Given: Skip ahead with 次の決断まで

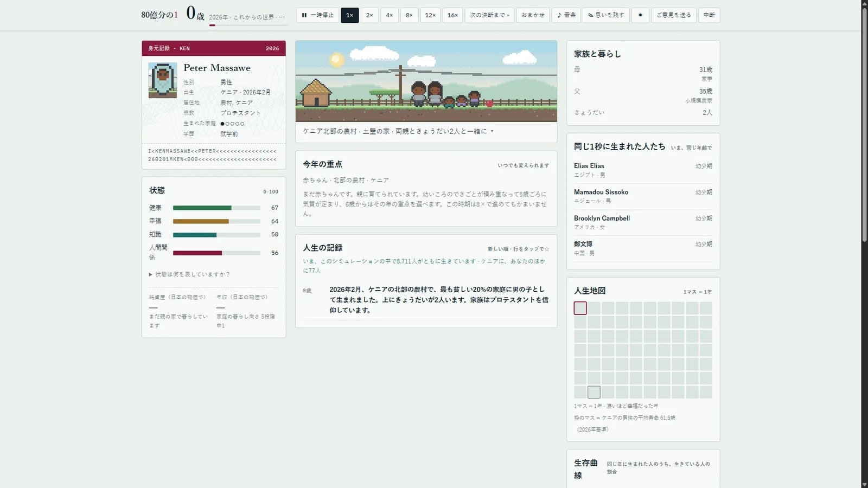Looking at the screenshot, I should coord(489,15).
